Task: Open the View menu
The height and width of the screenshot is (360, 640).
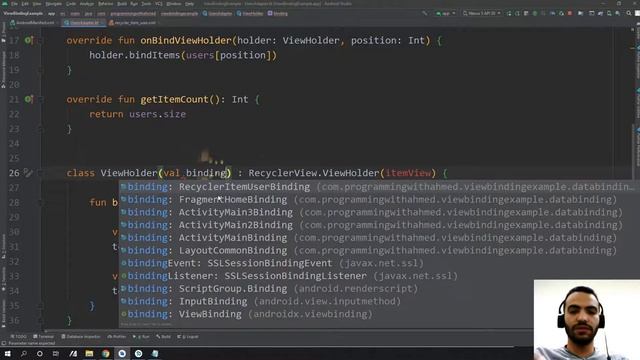Action: 37,4
